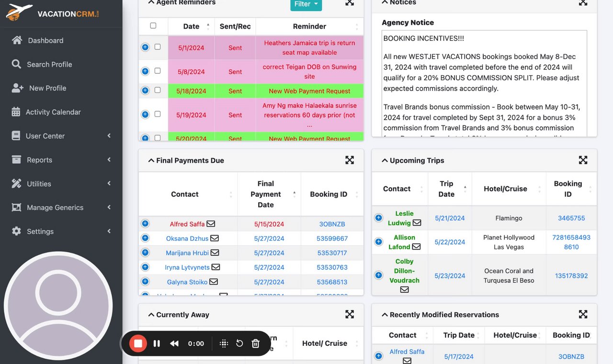Click the Amy Ng Haleakala sunrise reminder text
Viewport: 613px width, 364px height.
point(309,115)
